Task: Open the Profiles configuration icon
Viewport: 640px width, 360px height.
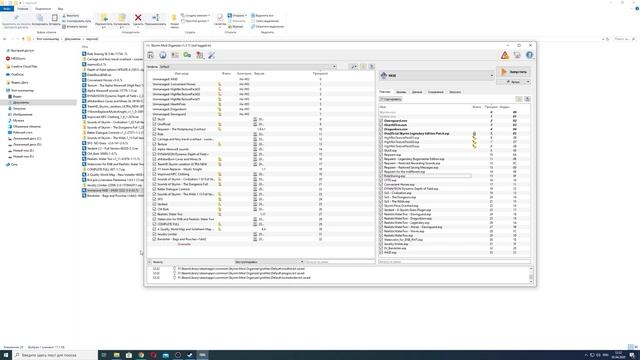Action: click(x=175, y=55)
